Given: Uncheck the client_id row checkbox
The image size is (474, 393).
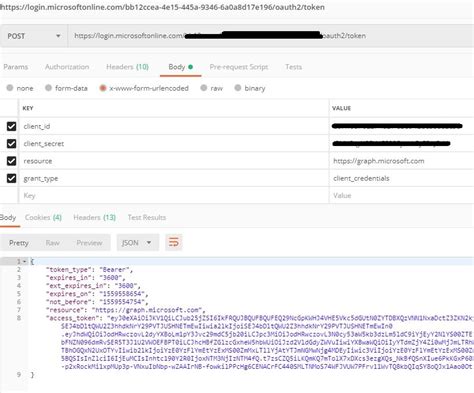Looking at the screenshot, I should coord(11,126).
